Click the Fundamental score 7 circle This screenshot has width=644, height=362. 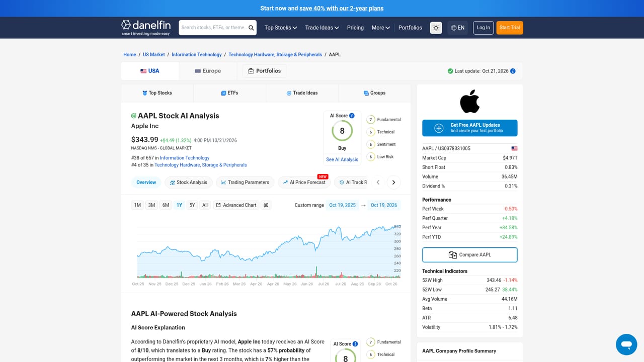[371, 120]
